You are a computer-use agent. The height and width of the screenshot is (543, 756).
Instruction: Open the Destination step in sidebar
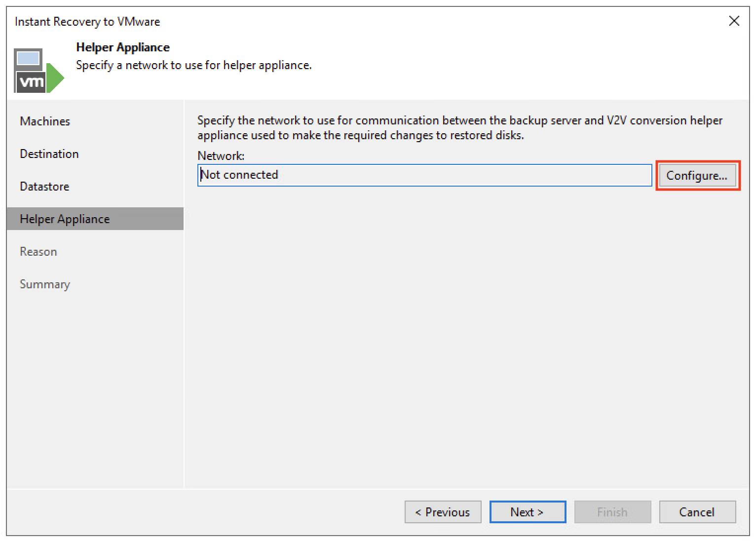[x=49, y=154]
